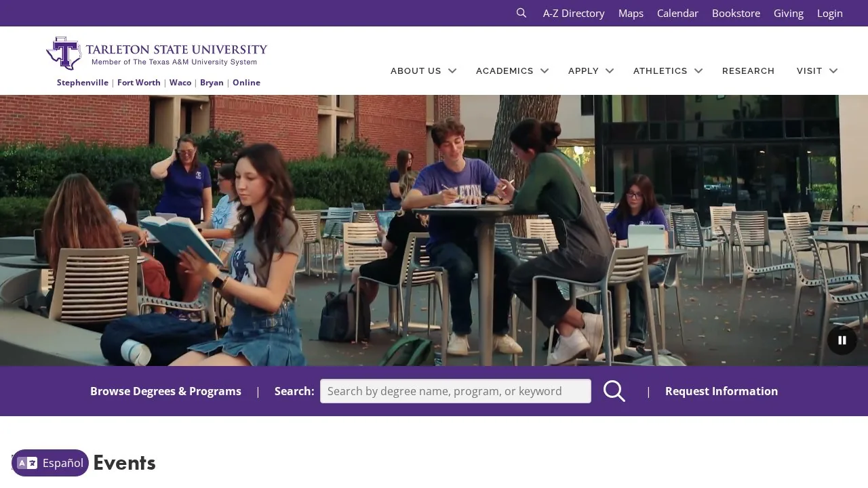The image size is (868, 488).
Task: Go to the Research page
Action: pyautogui.click(x=748, y=70)
